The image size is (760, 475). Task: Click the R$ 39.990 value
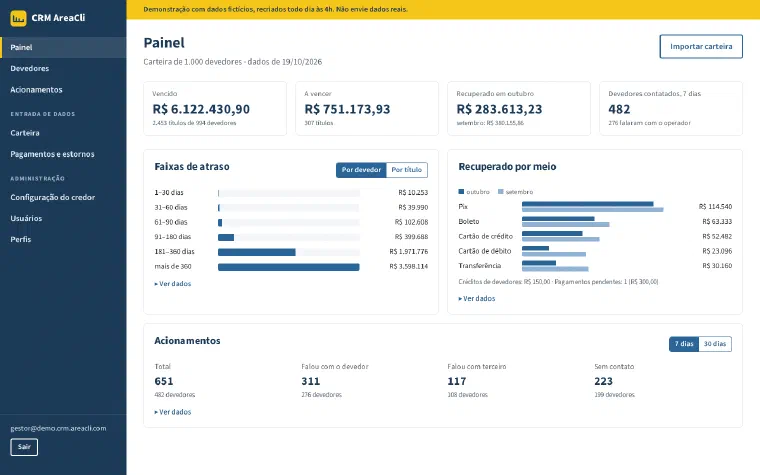pos(413,207)
